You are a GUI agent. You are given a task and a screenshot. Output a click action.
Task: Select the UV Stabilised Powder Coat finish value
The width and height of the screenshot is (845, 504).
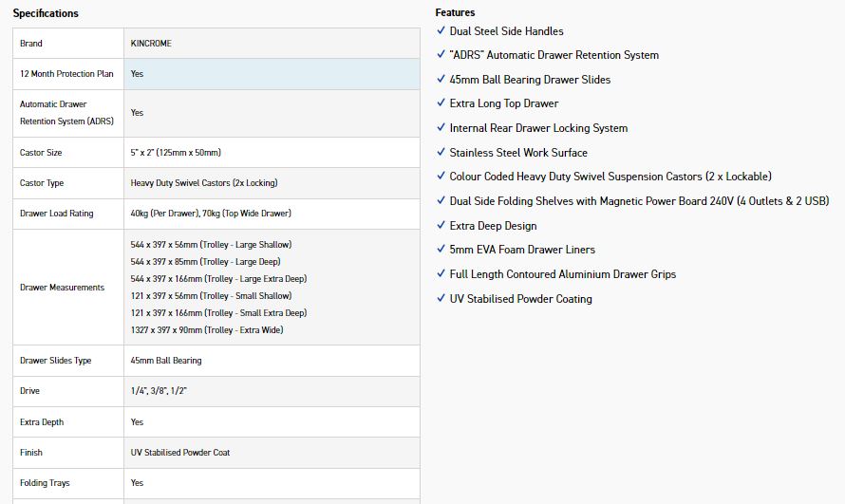(180, 453)
